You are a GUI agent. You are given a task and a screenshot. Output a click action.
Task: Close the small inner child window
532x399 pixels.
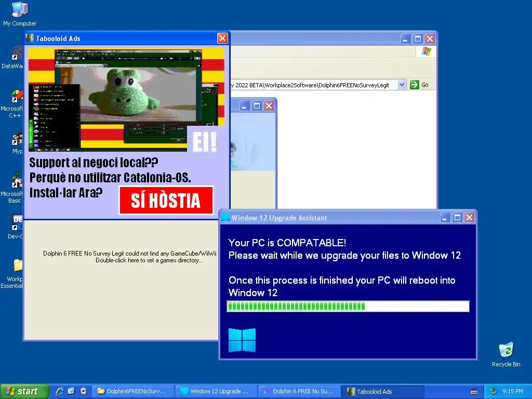(269, 106)
